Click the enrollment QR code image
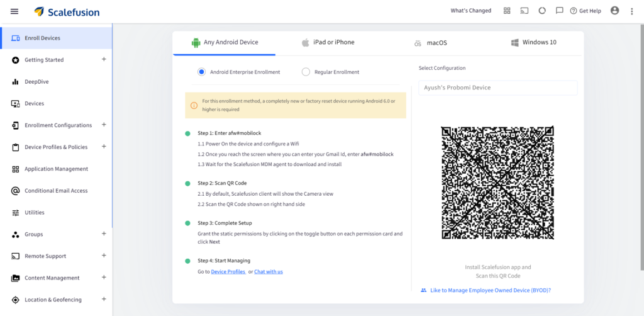Image resolution: width=644 pixels, height=316 pixels. [497, 183]
